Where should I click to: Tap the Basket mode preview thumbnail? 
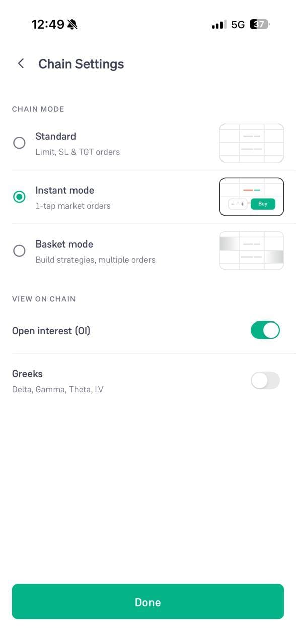point(252,251)
